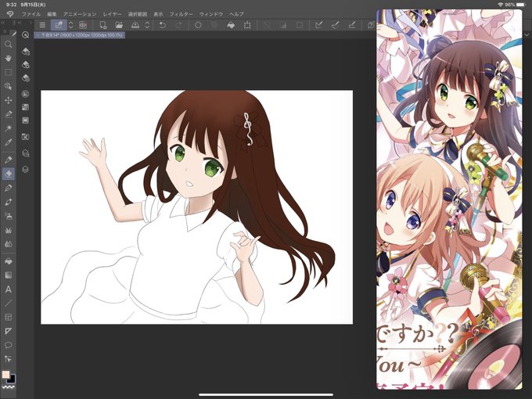Toggle Snap to Ruler
Screen dimensions: 532x399
tap(318, 25)
